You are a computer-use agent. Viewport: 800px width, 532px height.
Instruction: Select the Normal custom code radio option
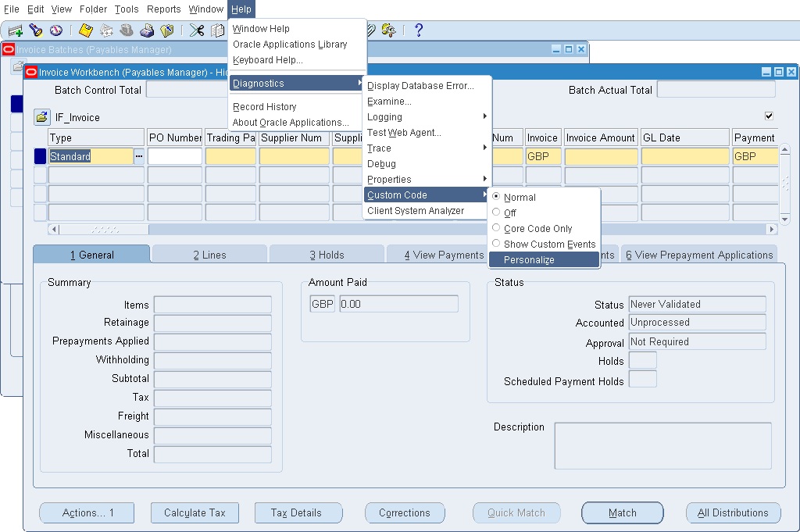pos(496,197)
